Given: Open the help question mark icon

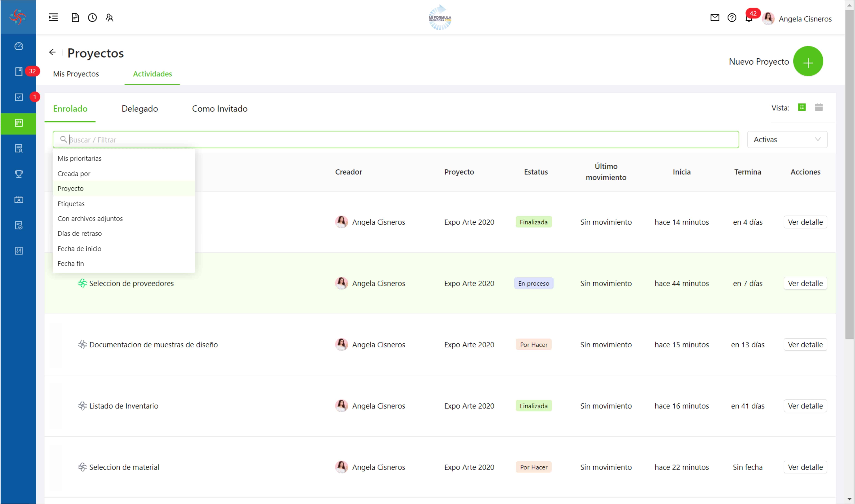Looking at the screenshot, I should (732, 17).
